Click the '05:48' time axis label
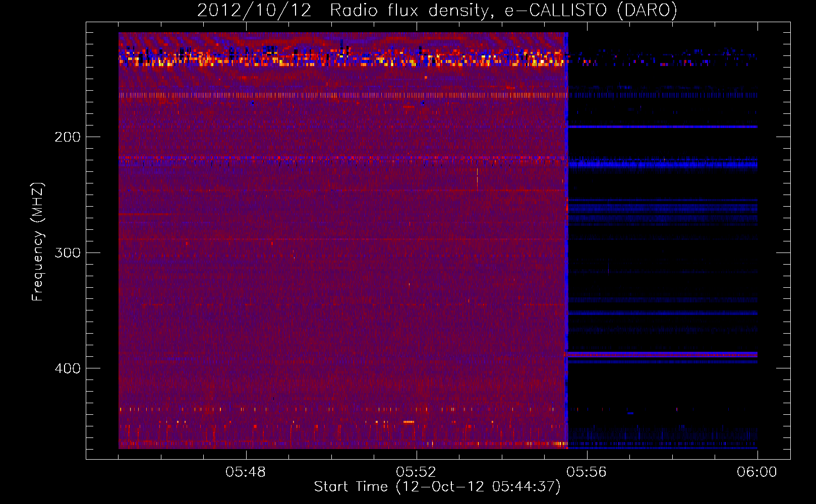The height and width of the screenshot is (504, 816). coord(246,472)
